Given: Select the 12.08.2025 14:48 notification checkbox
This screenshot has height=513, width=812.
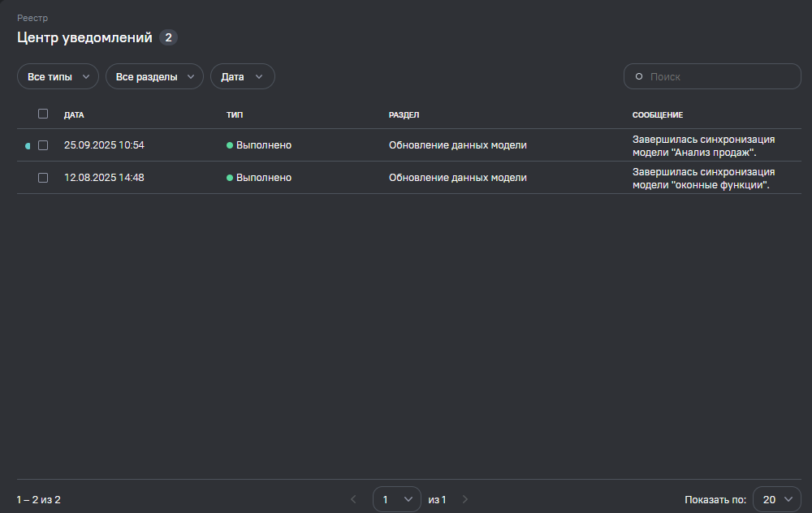Looking at the screenshot, I should (43, 178).
